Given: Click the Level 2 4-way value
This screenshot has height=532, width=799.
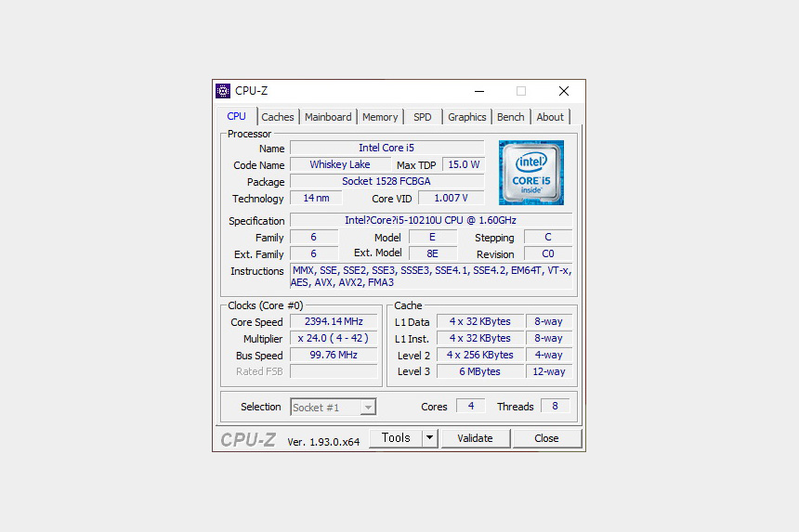Looking at the screenshot, I should [549, 355].
